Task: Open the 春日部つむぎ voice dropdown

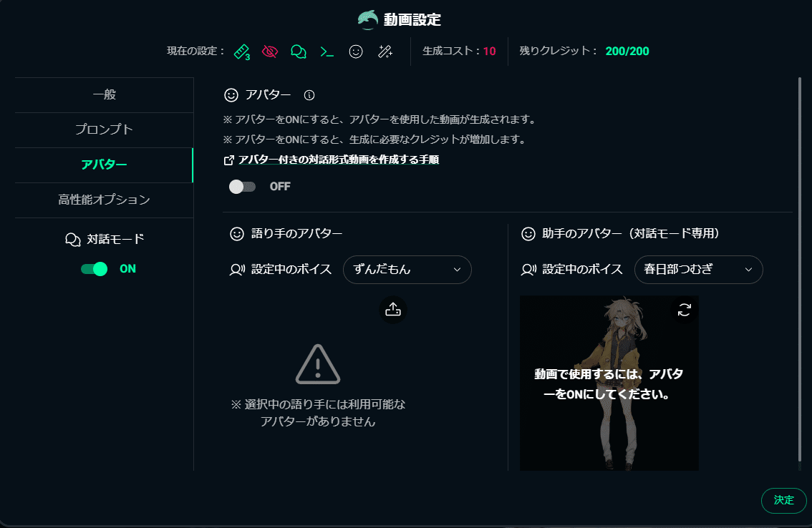Action: click(699, 270)
